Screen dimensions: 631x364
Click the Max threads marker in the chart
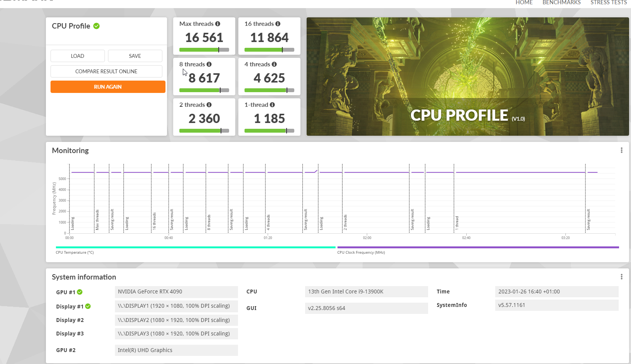(97, 220)
